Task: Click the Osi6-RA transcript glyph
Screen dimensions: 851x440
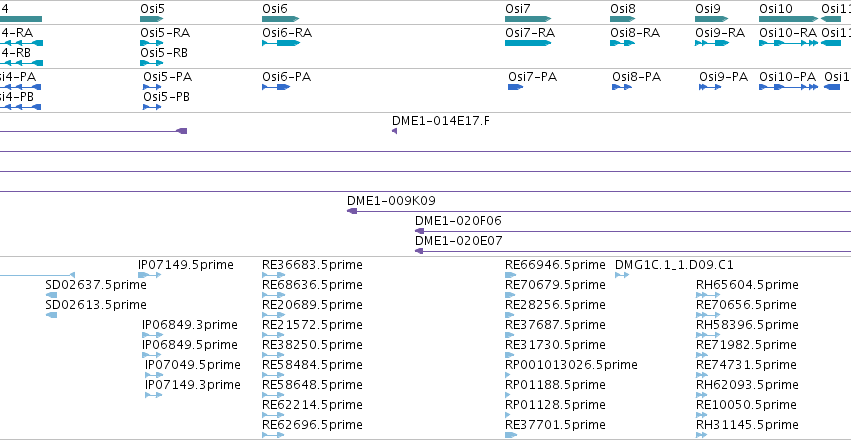Action: tap(281, 43)
